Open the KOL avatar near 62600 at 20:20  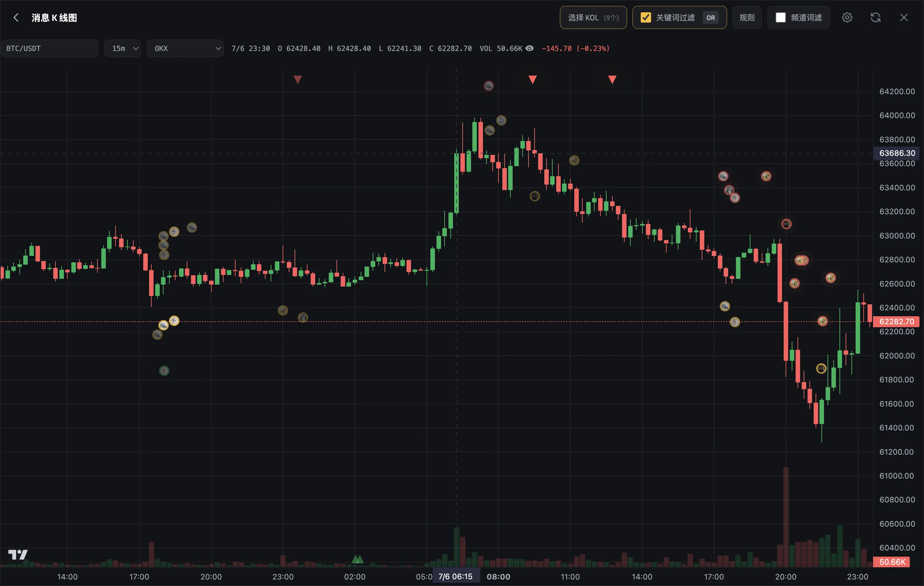[794, 283]
